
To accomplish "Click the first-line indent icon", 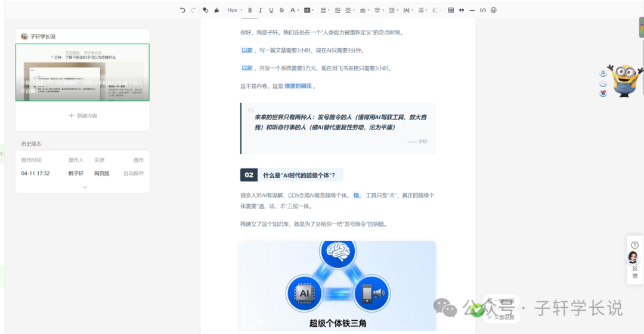I will pyautogui.click(x=338, y=10).
